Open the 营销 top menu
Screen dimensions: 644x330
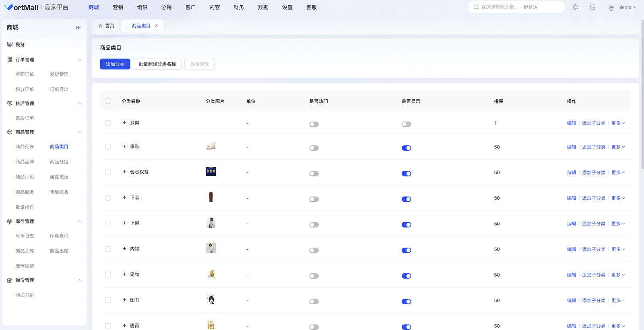pos(118,7)
